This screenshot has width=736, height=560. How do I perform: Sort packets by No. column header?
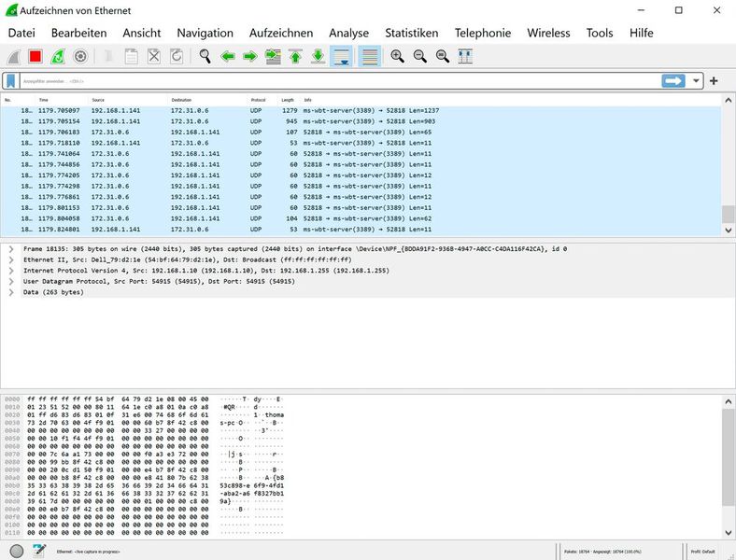click(x=18, y=100)
